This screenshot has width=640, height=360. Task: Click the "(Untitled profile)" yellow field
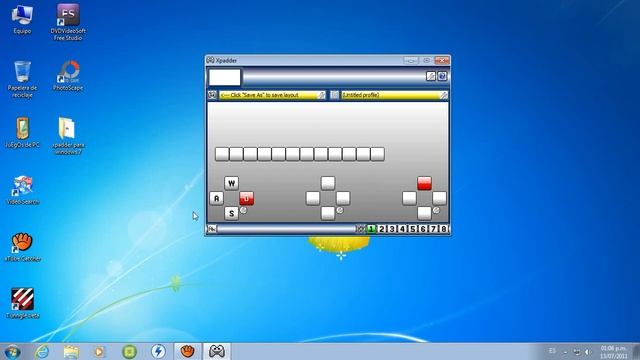point(391,95)
